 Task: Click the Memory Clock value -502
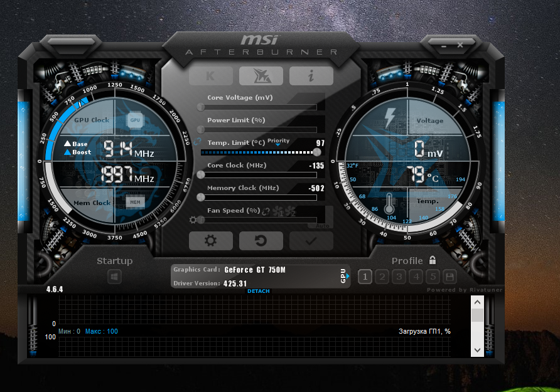(316, 188)
